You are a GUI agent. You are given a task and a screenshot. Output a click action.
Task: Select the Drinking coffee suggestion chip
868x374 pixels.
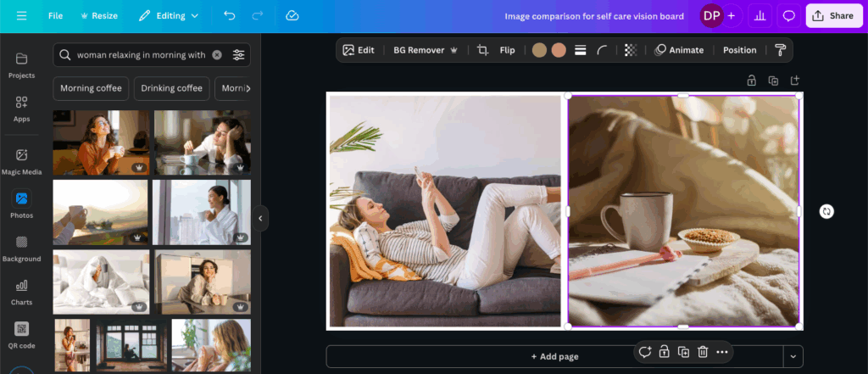point(171,88)
